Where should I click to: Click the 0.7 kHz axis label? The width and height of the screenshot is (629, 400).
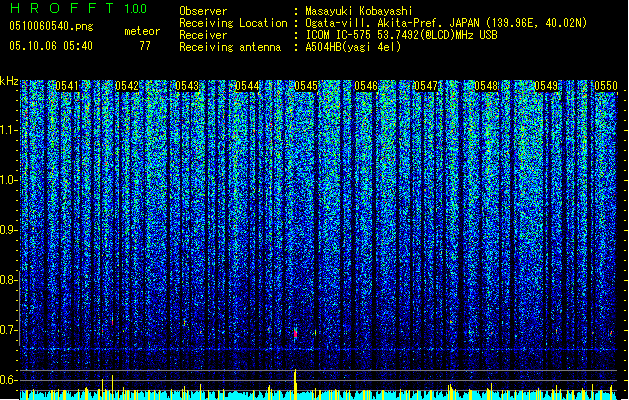point(9,330)
